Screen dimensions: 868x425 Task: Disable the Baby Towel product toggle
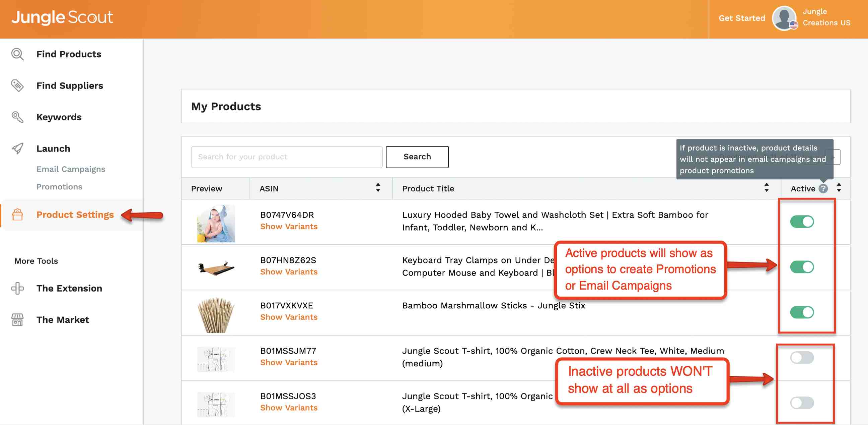(802, 222)
